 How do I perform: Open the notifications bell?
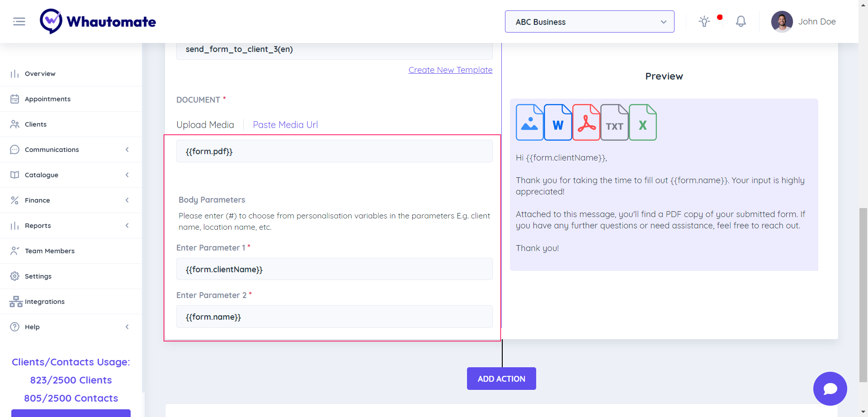pos(741,21)
